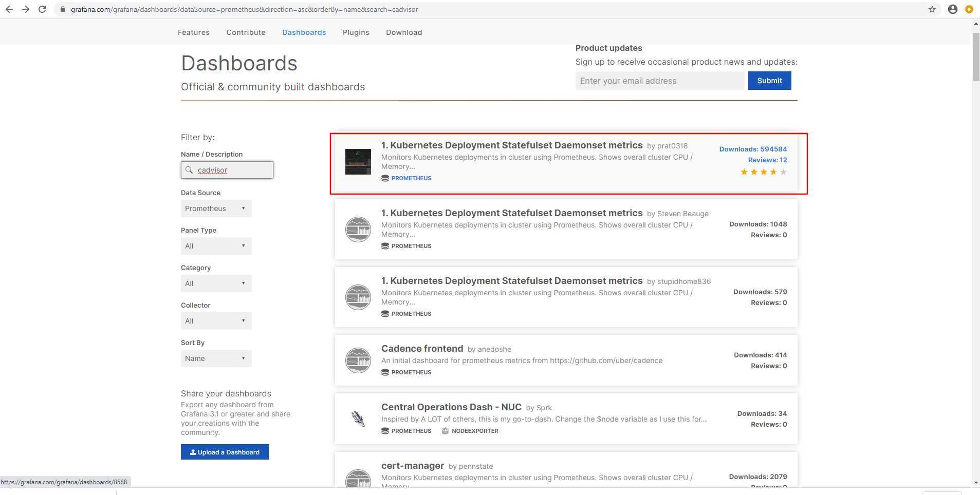Click the "by anedoshe" author text
Viewport: 980px width, 495px height.
(489, 349)
